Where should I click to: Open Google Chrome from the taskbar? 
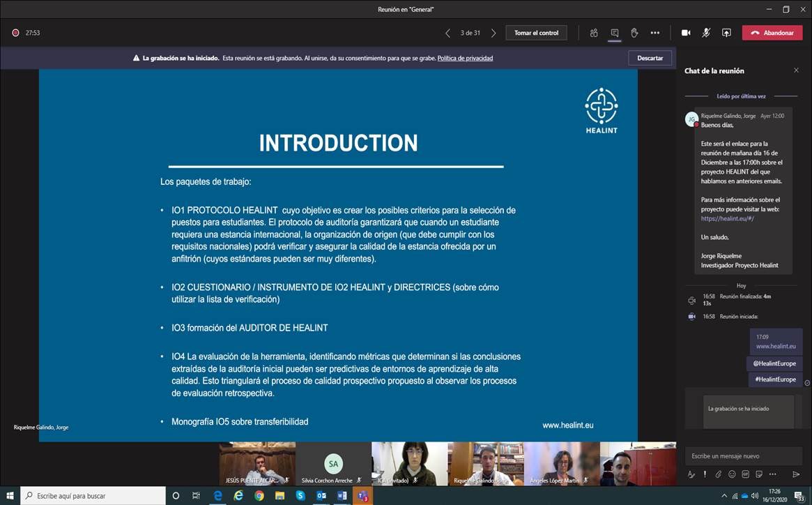(259, 496)
